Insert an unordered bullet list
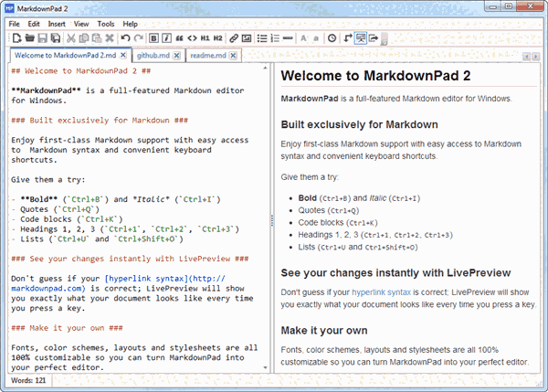Viewport: 548px width, 392px height. click(x=262, y=37)
